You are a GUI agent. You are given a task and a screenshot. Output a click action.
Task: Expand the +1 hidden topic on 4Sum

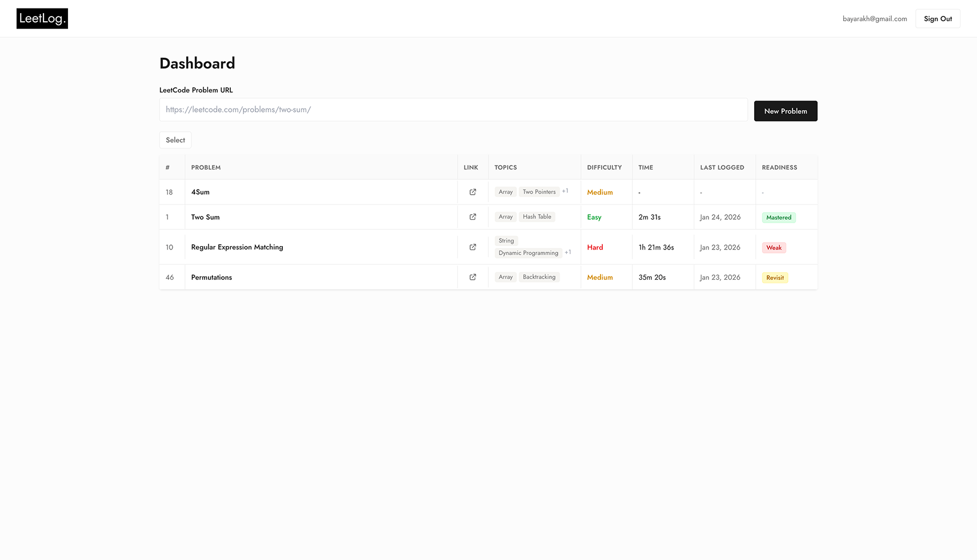click(x=565, y=191)
